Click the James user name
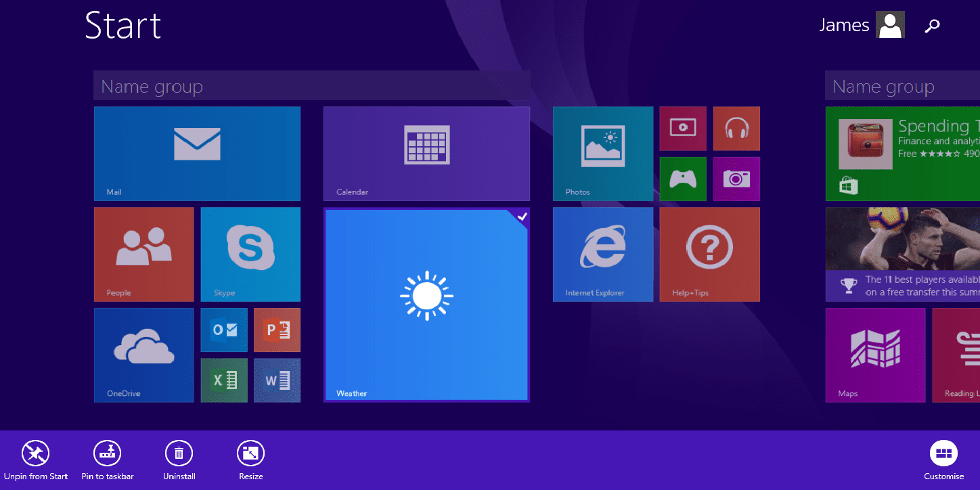The height and width of the screenshot is (490, 980). point(844,25)
